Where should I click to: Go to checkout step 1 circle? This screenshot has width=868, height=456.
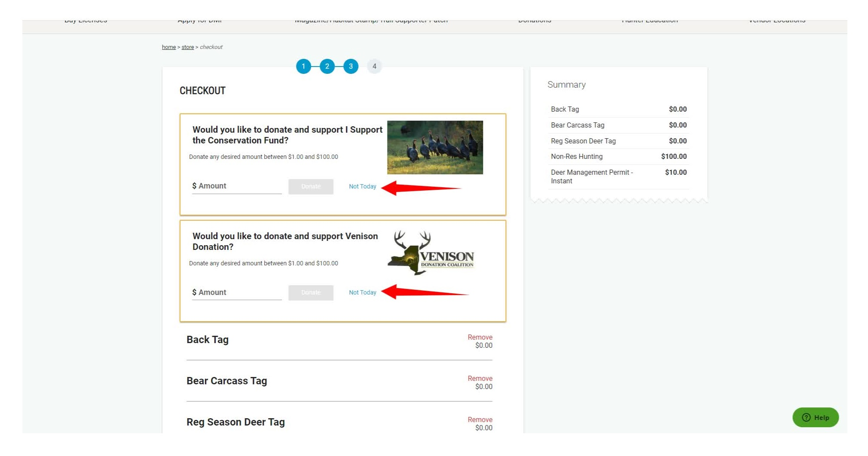tap(303, 66)
